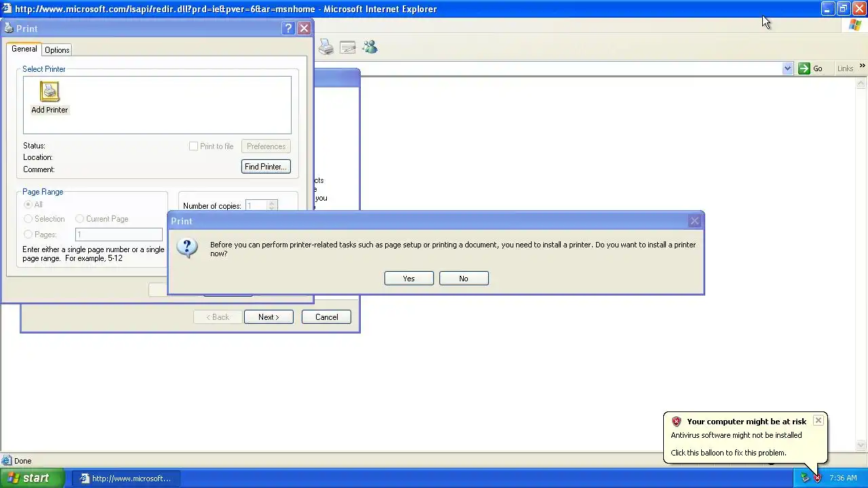Toggle the Print to file checkbox
Screen dimensions: 868x488
pos(194,146)
